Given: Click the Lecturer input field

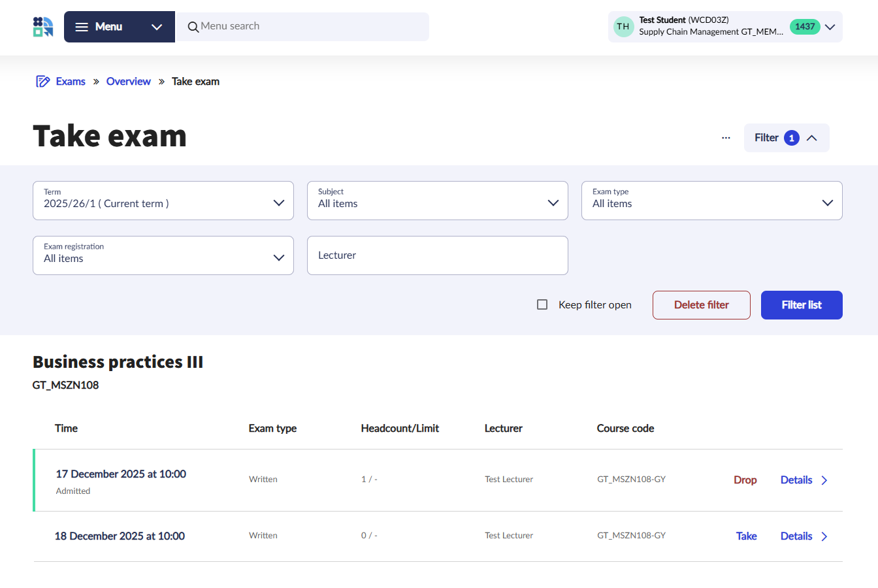Looking at the screenshot, I should 438,255.
